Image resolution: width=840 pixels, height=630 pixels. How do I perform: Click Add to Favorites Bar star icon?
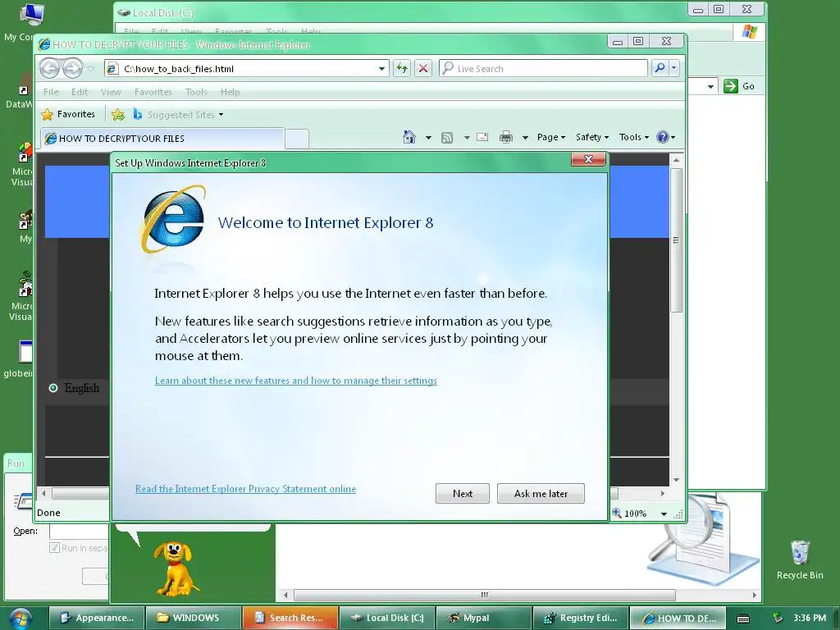pyautogui.click(x=118, y=114)
